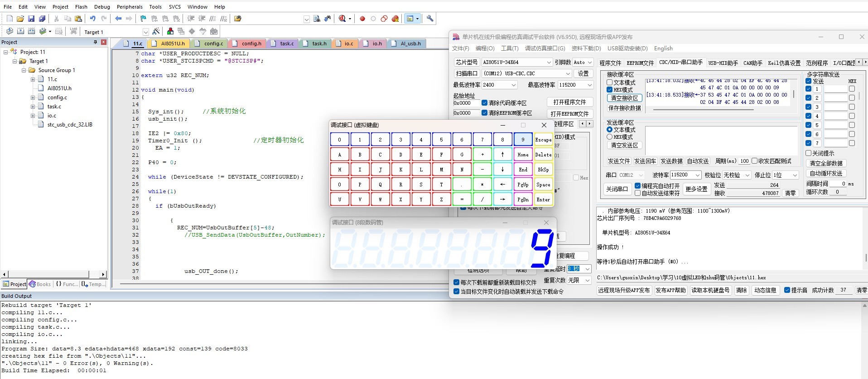
Task: Enable 收发匹配测试 checkbox
Action: (x=754, y=161)
